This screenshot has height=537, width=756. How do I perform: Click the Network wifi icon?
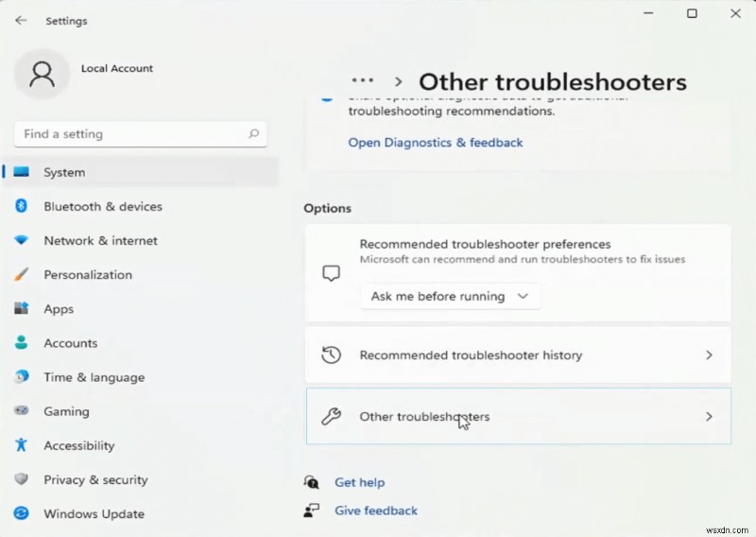[x=21, y=240]
